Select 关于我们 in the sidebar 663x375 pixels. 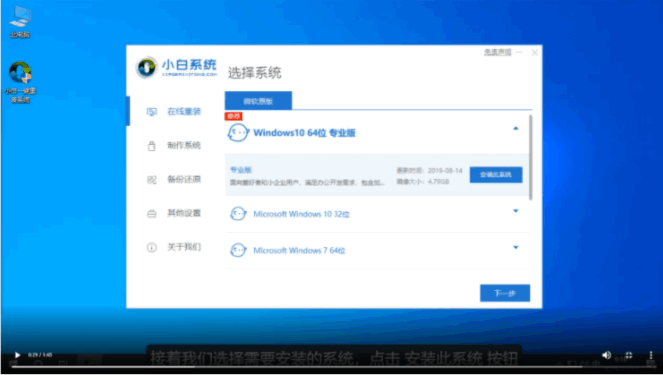184,247
